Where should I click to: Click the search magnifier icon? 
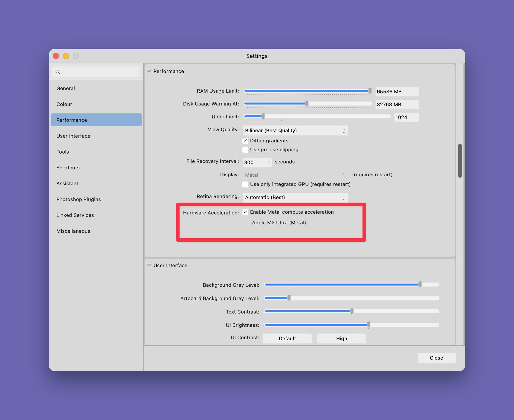(58, 72)
